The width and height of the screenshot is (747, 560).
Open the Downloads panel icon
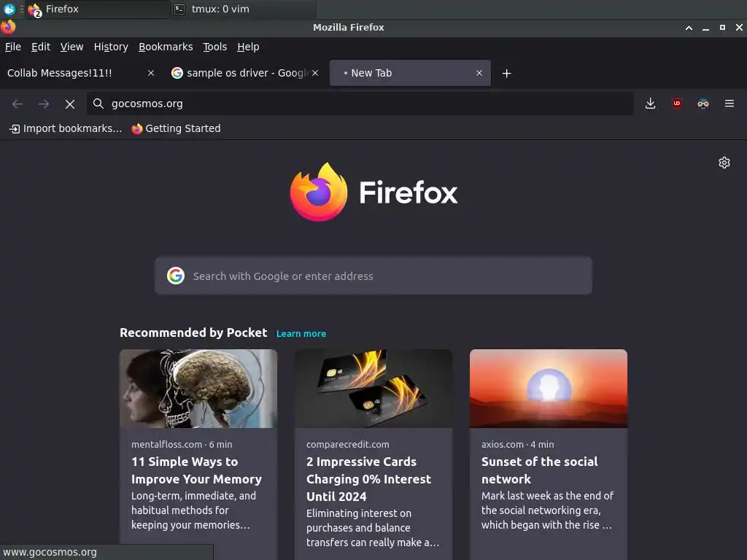pos(650,104)
